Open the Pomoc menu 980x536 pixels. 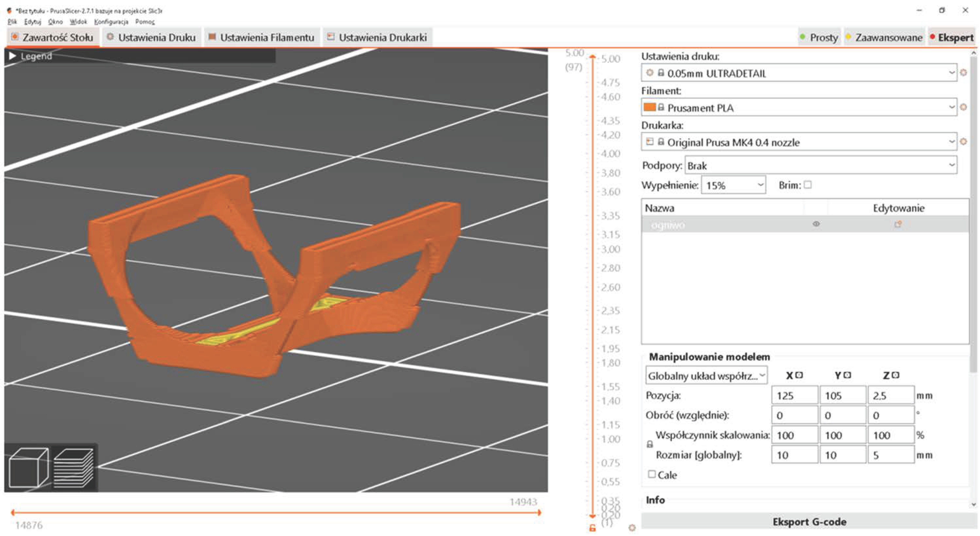pos(145,22)
